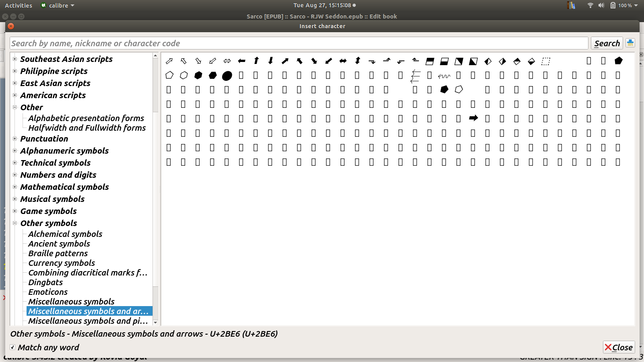Screen dimensions: 644x362
Task: Select the rightwards arrow with downward tip
Action: coord(372,62)
